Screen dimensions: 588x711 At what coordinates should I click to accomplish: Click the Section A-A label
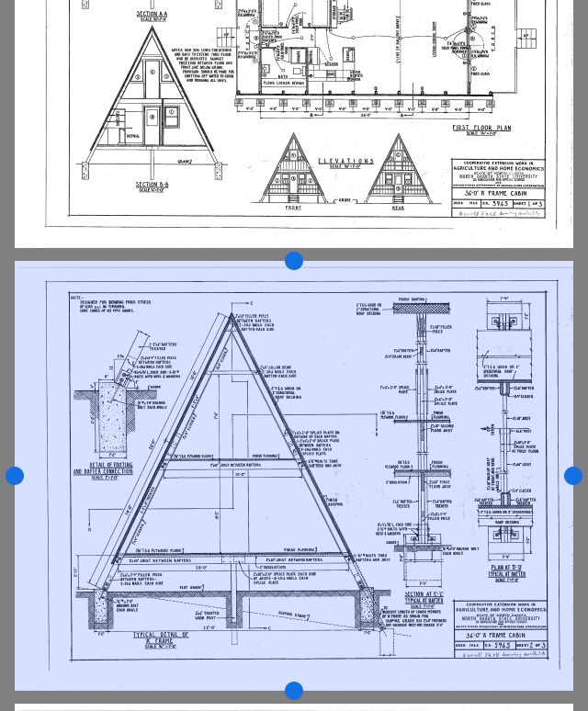click(152, 15)
